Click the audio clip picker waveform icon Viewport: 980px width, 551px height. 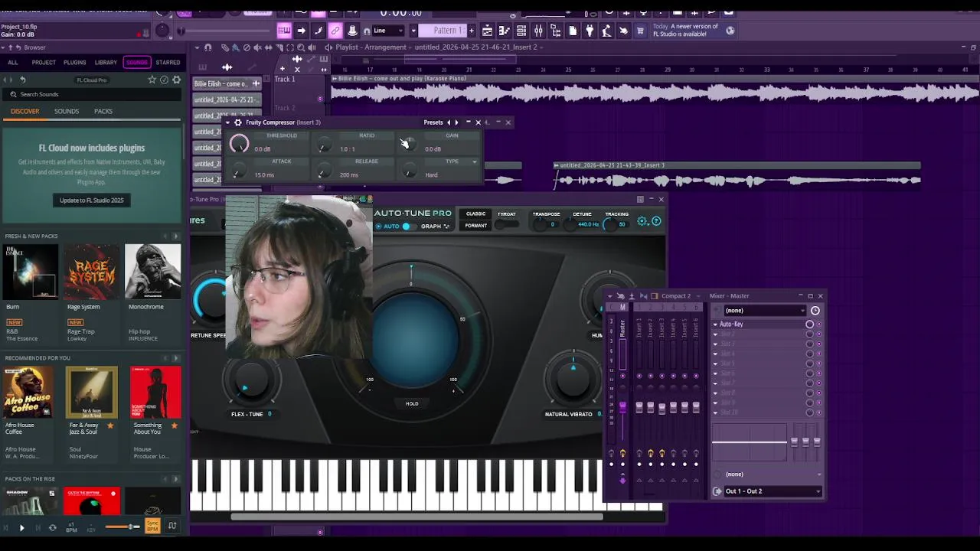click(x=227, y=67)
